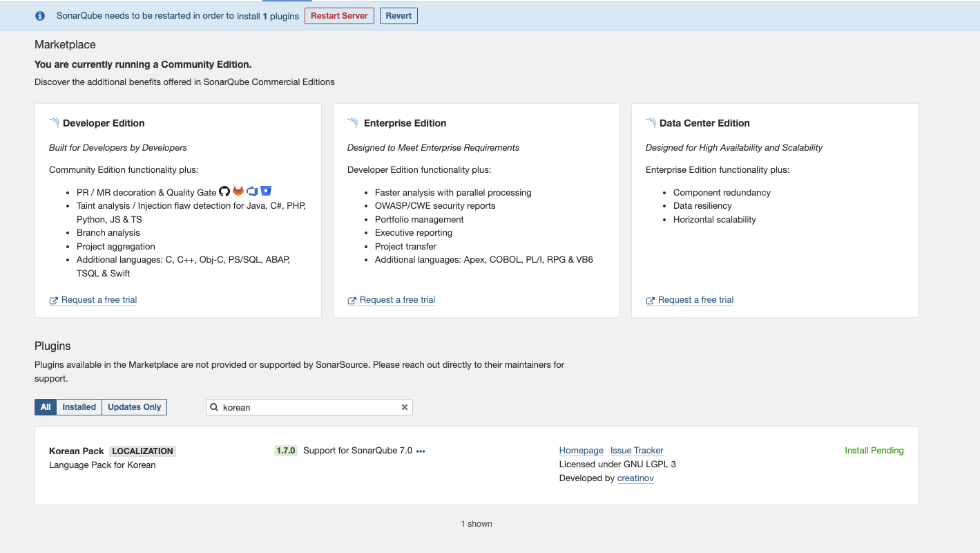Restart the SonarQube server
The image size is (980, 553).
pos(339,16)
